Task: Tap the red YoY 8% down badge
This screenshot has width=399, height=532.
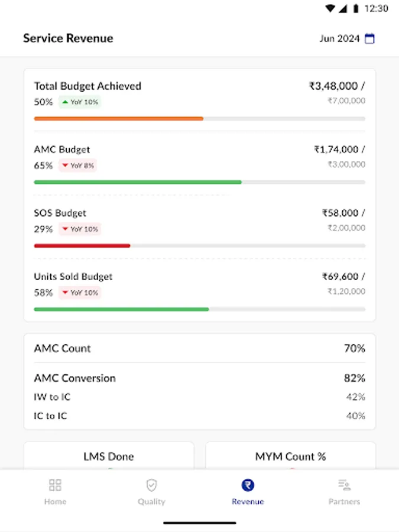Action: [77, 166]
